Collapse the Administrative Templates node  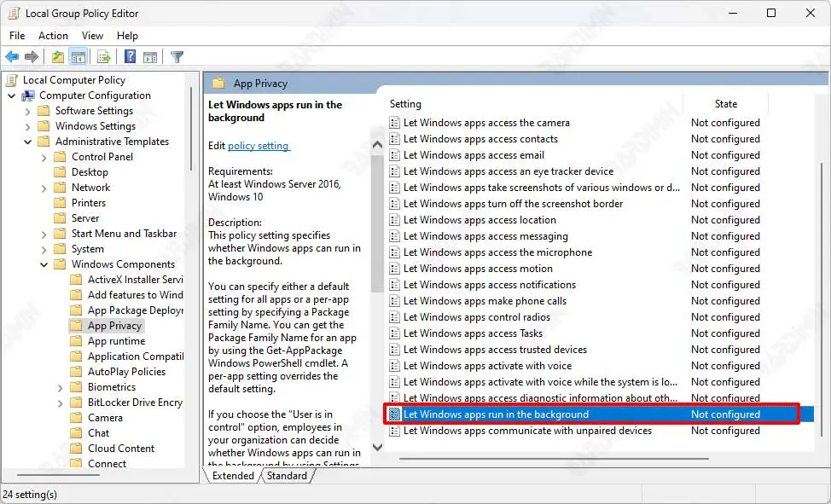(27, 142)
